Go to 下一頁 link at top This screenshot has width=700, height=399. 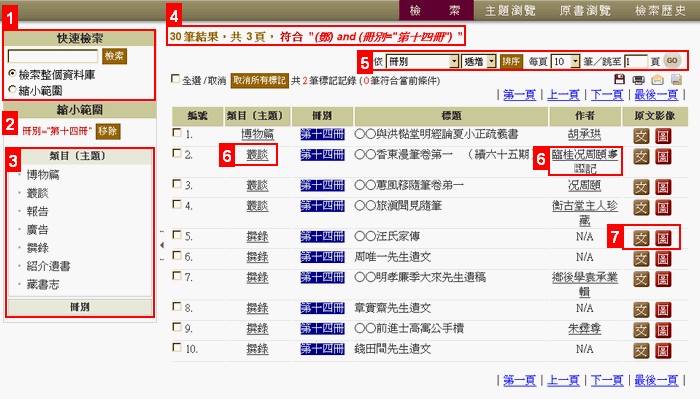click(607, 95)
